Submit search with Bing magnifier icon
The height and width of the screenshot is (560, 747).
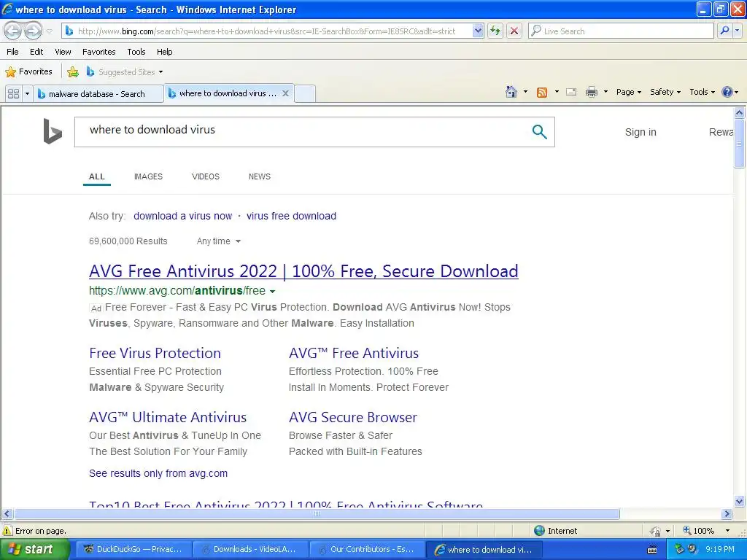539,132
